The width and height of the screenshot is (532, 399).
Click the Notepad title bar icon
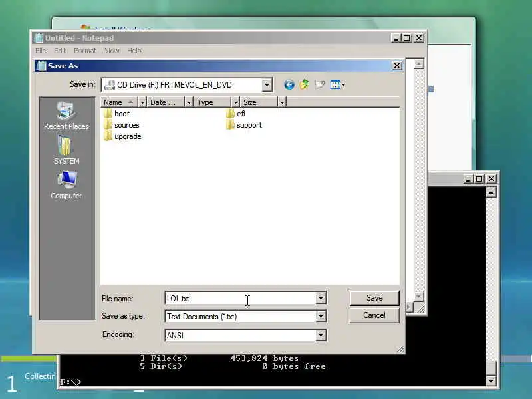click(x=39, y=38)
